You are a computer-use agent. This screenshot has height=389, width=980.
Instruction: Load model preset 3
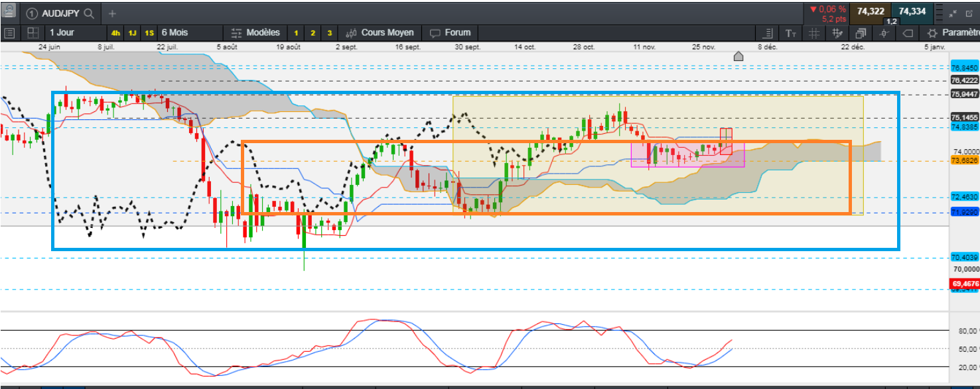(x=330, y=33)
